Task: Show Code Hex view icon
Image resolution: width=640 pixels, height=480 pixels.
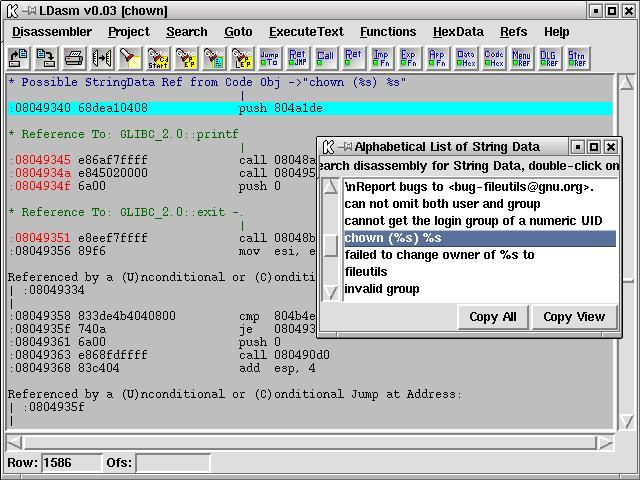Action: (x=493, y=58)
